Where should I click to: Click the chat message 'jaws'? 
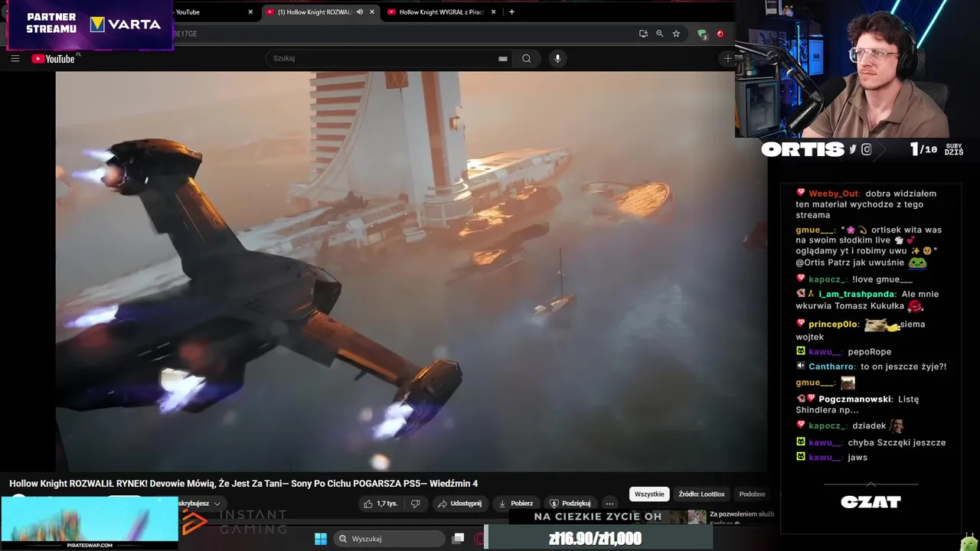(x=857, y=458)
